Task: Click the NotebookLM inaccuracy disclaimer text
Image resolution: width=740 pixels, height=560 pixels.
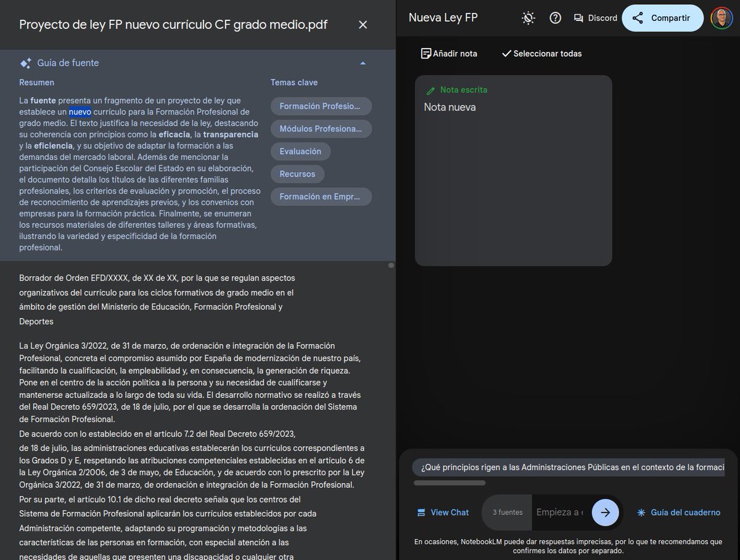Action: pos(568,546)
